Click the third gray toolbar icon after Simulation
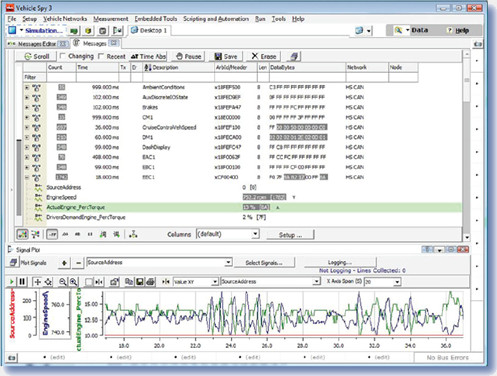Screen dimensions: 497x376 pyautogui.click(x=103, y=31)
